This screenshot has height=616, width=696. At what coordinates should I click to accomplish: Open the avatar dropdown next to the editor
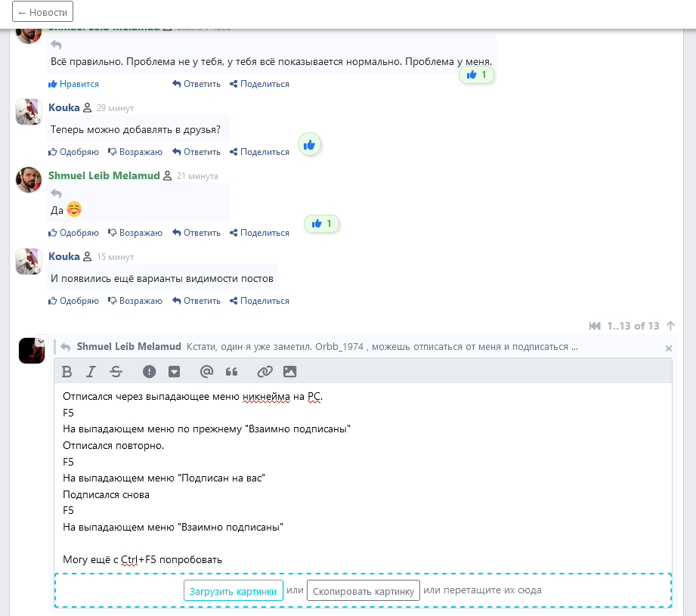click(41, 342)
